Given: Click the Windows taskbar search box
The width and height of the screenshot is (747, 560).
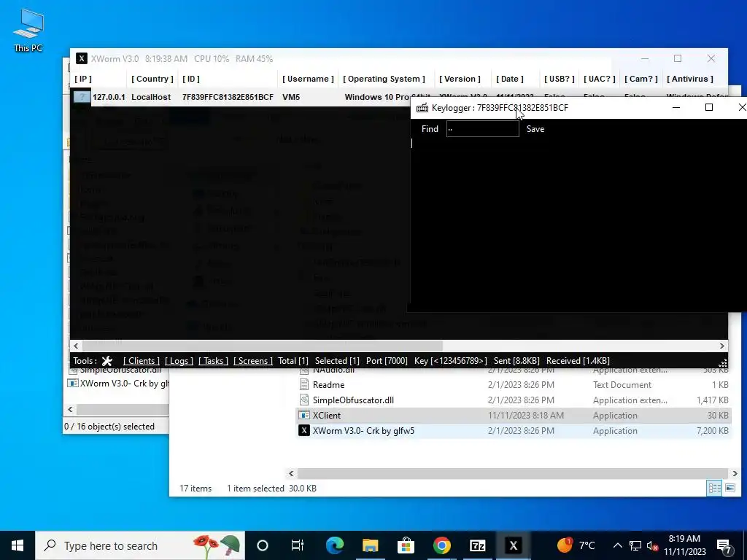Looking at the screenshot, I should click(x=140, y=545).
